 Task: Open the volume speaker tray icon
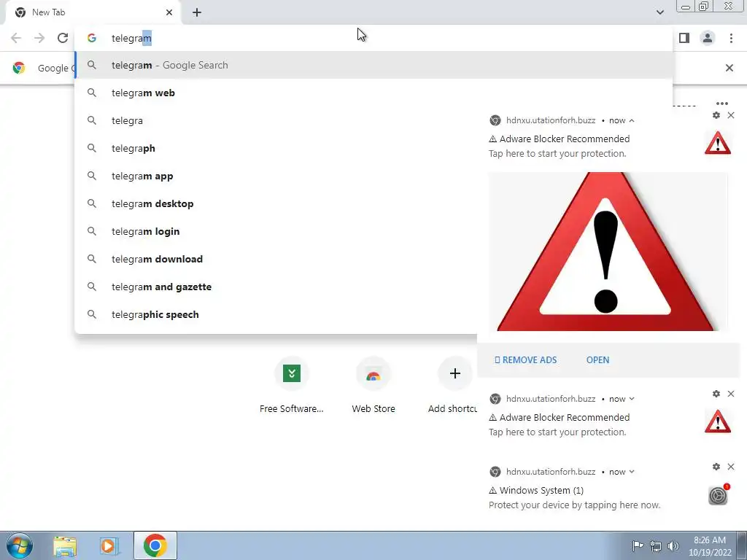pyautogui.click(x=673, y=546)
